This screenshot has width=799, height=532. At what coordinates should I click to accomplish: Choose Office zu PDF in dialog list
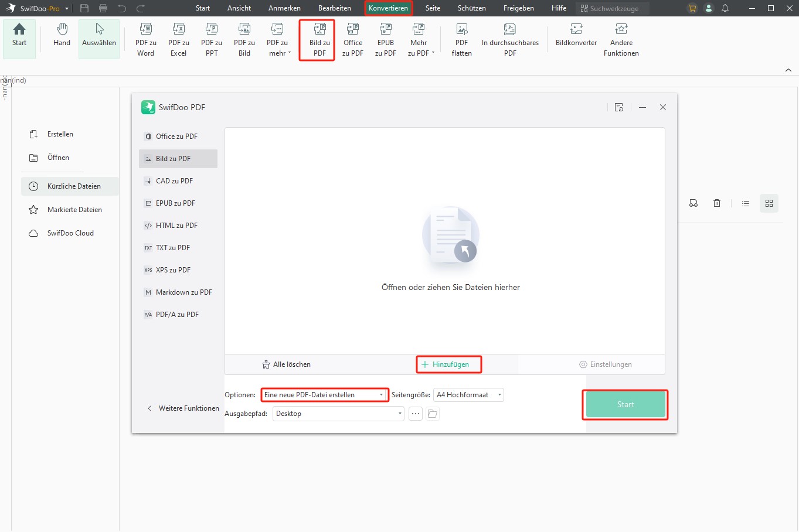pyautogui.click(x=178, y=137)
